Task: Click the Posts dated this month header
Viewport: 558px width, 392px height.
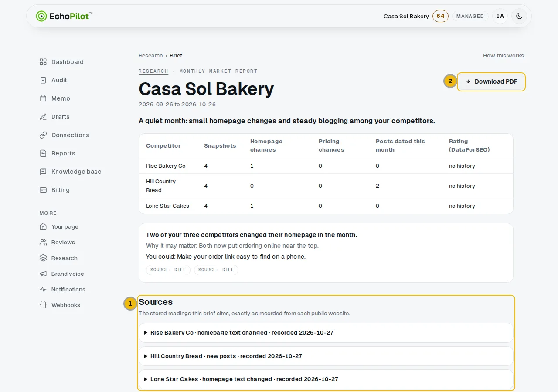Action: click(x=400, y=145)
